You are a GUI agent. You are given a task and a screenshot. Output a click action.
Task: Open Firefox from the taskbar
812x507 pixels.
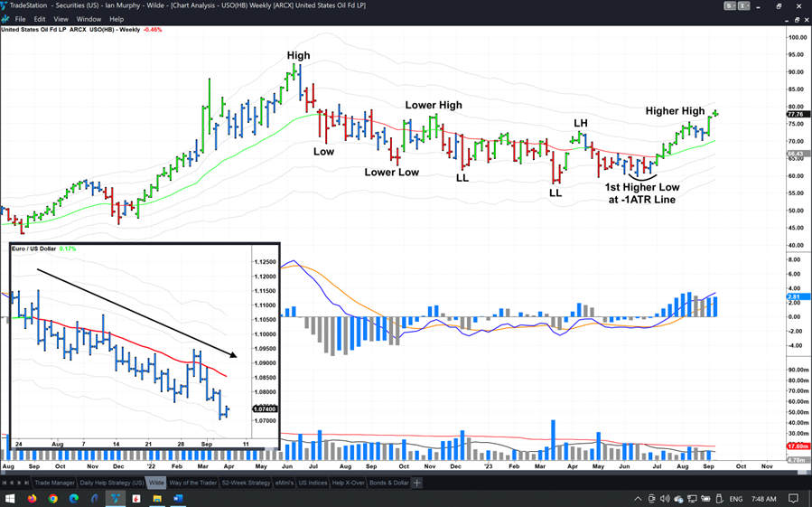[x=33, y=498]
